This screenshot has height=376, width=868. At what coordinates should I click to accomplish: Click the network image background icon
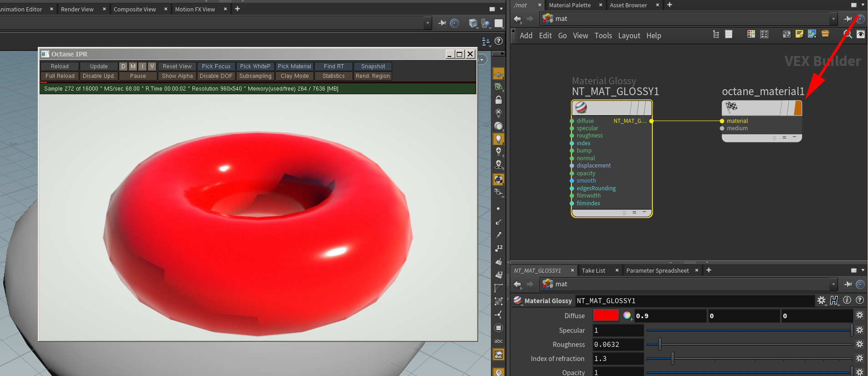point(812,34)
